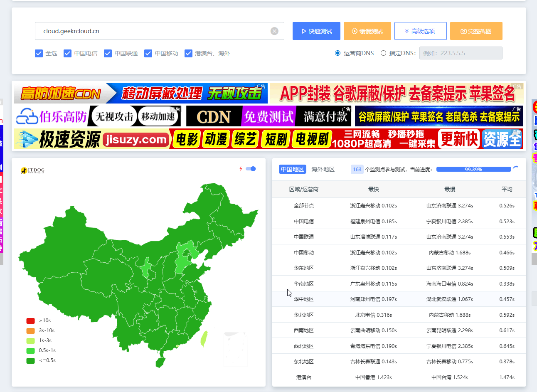
Task: Switch to the 海外地区 tab
Action: (x=323, y=169)
